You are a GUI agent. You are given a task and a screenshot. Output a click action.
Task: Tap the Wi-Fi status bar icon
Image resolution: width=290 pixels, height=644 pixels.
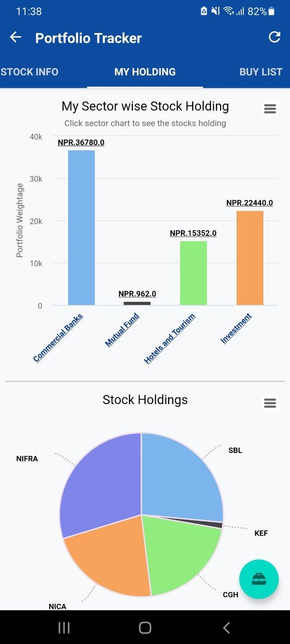228,11
